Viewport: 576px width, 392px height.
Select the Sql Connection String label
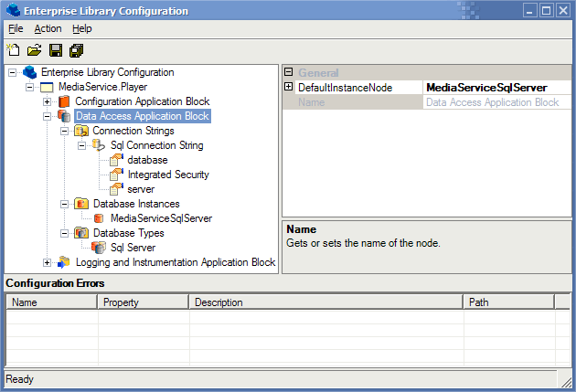coord(157,145)
